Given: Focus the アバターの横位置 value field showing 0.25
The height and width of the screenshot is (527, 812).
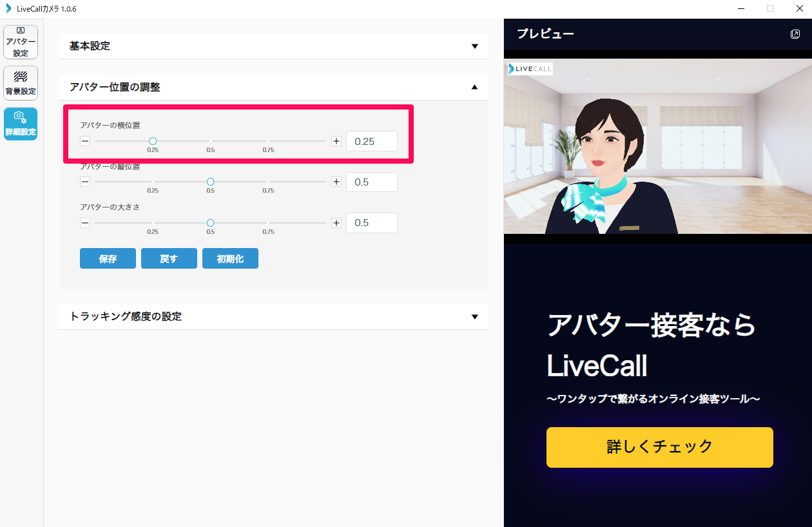Looking at the screenshot, I should point(372,141).
